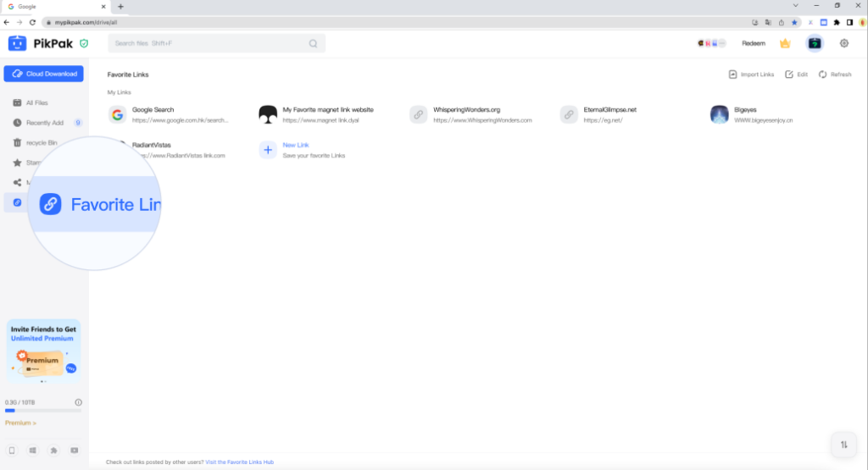Click the storage info circle icon
Viewport: 868px width, 470px height.
click(x=78, y=402)
